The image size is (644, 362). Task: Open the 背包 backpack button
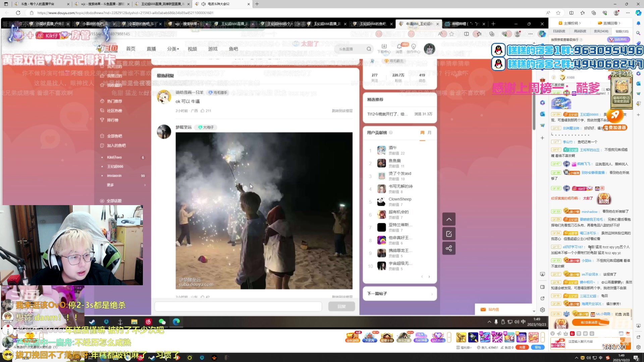[538, 348]
